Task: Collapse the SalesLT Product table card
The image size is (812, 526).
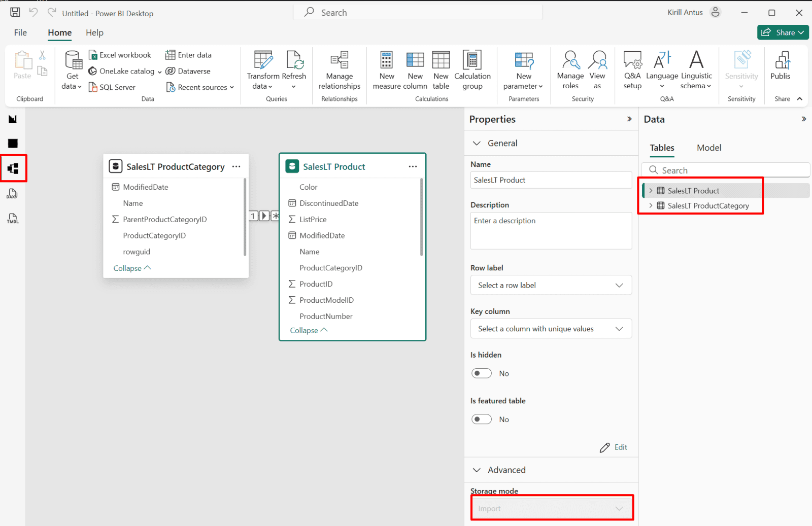Action: point(309,330)
